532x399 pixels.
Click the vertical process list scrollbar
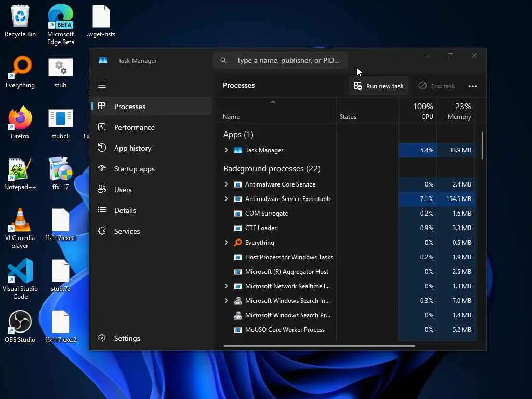coord(482,145)
